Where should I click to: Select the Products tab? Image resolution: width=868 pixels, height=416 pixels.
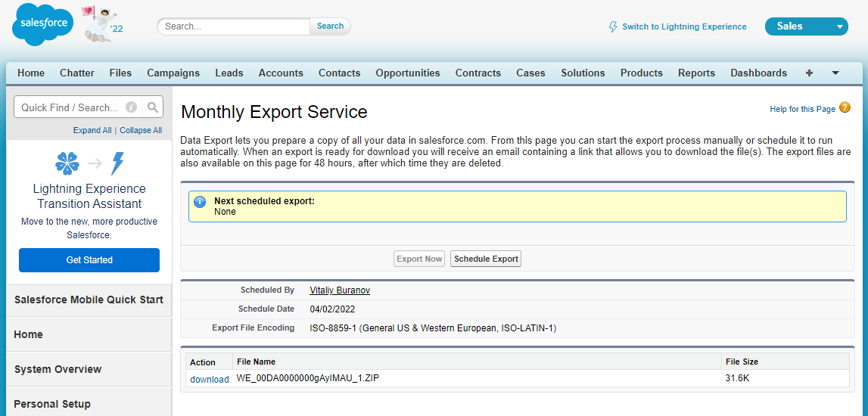click(642, 73)
